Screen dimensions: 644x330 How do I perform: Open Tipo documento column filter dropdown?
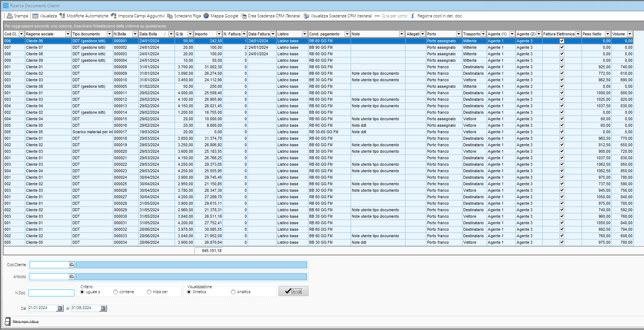109,34
